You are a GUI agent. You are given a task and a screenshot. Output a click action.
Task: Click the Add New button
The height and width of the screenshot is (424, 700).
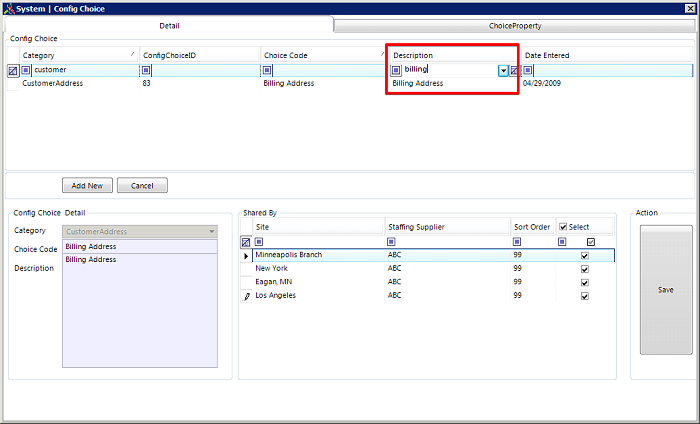[x=87, y=185]
